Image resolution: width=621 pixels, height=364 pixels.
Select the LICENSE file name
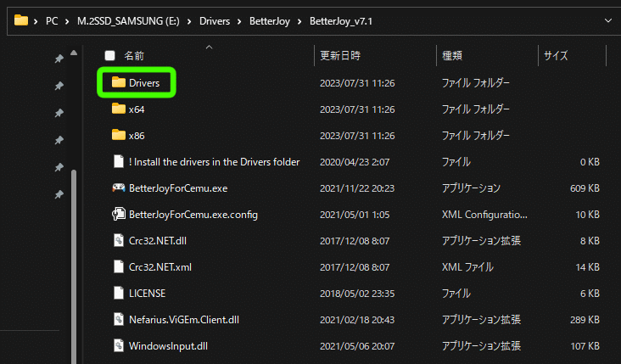pos(147,293)
